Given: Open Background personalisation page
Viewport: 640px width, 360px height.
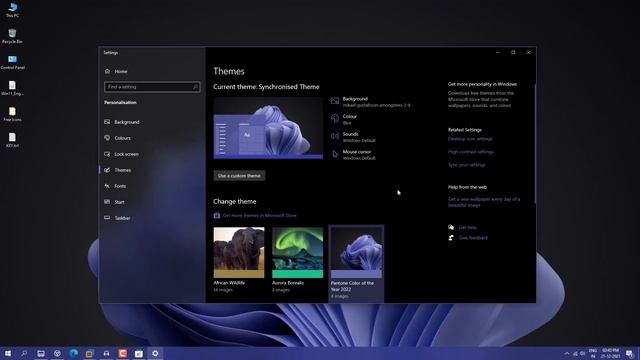Looking at the screenshot, I should tap(122, 122).
